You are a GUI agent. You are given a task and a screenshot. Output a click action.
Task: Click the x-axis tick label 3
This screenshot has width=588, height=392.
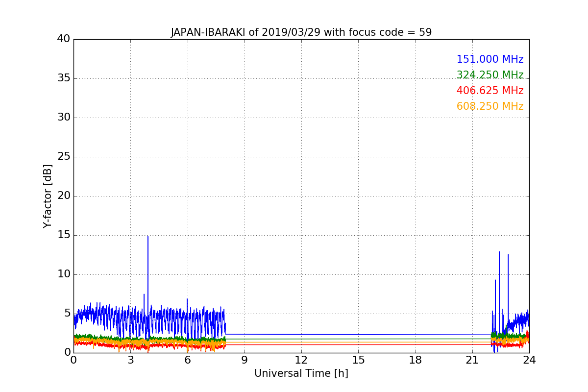(x=130, y=360)
